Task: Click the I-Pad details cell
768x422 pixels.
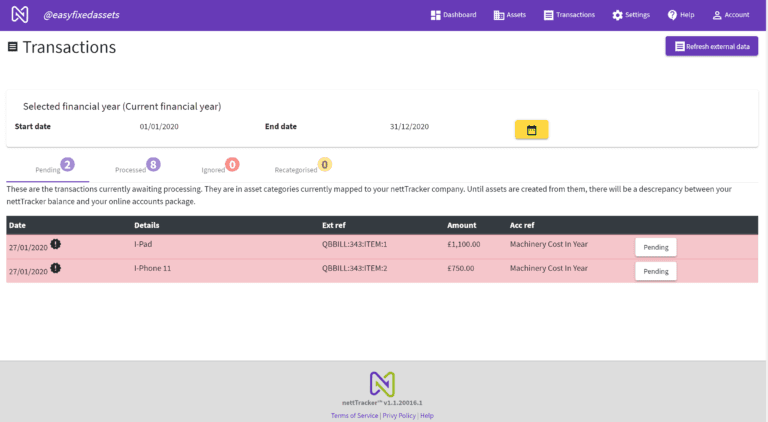Action: coord(143,244)
